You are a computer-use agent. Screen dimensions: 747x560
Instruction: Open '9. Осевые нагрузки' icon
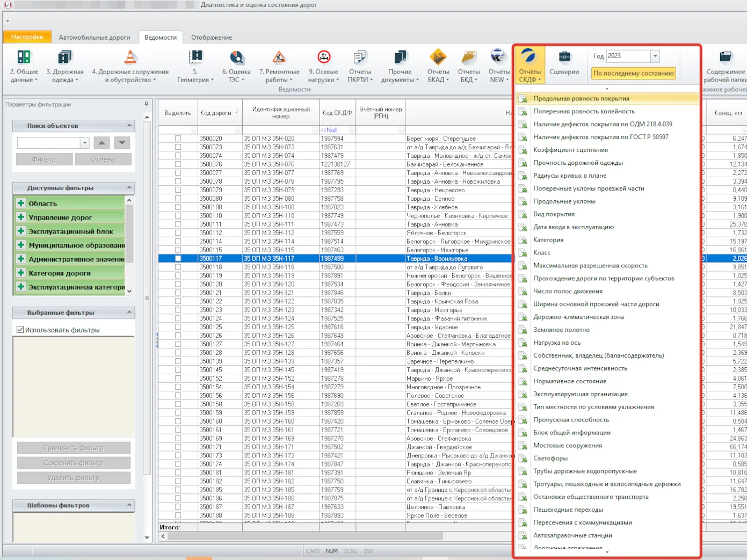323,57
